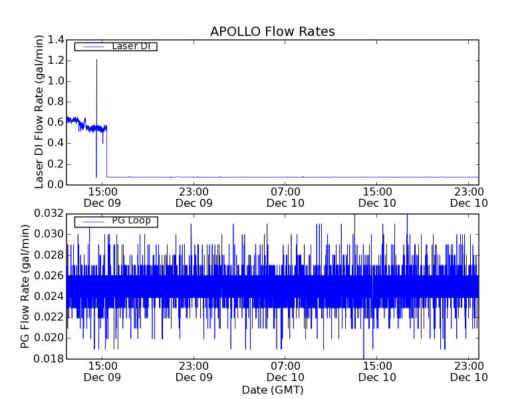Click the Date (GMT) x-axis label
The height and width of the screenshot is (399, 532).
click(272, 390)
